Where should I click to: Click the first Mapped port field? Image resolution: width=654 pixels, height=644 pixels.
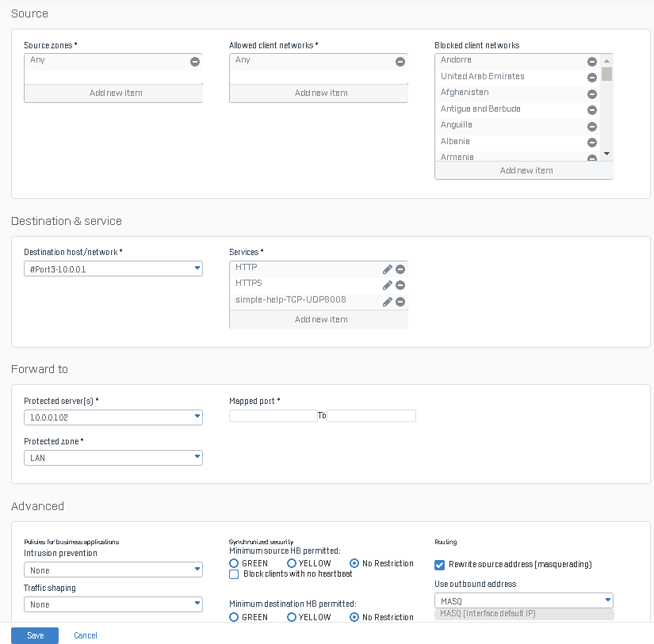tap(273, 416)
